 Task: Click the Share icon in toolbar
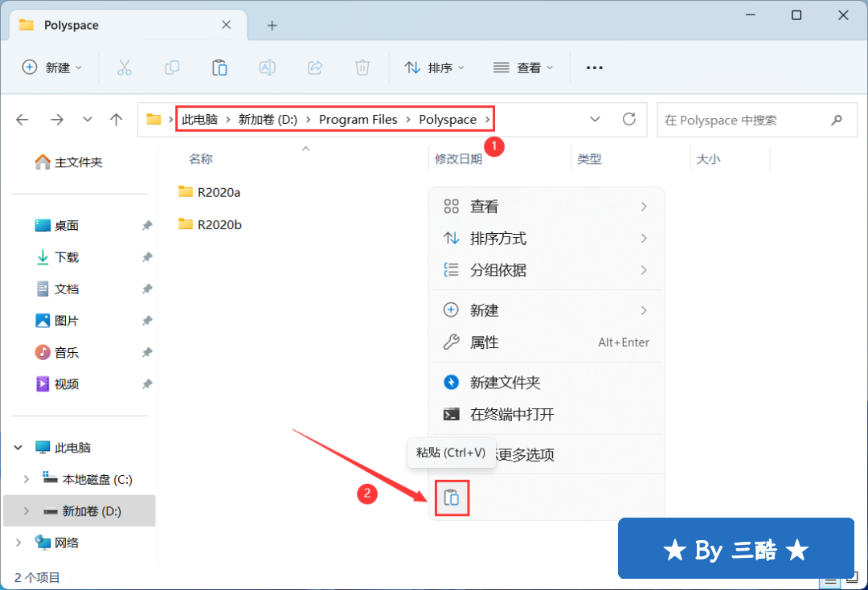[315, 68]
